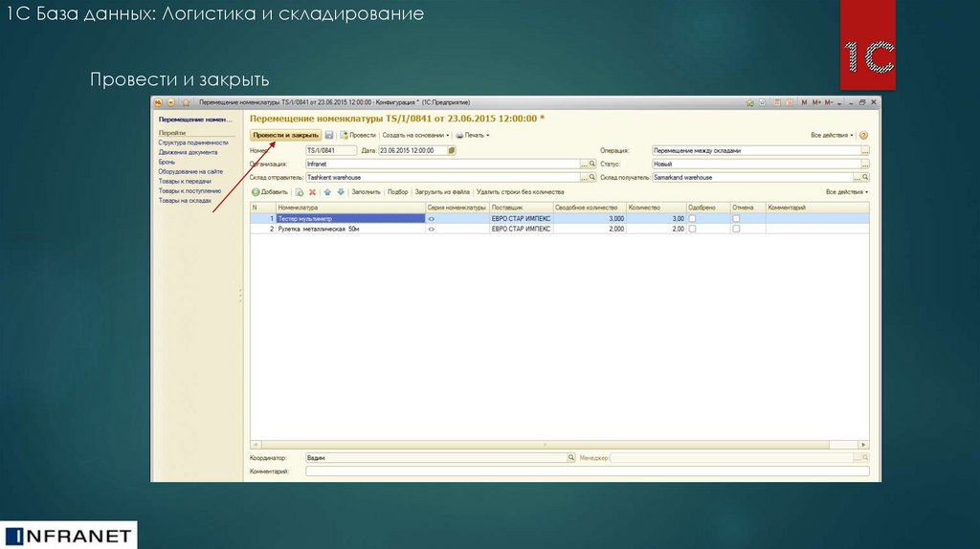Screen dimensions: 980x549
Task: Open the selection dots button for Склад получатель
Action: (857, 177)
